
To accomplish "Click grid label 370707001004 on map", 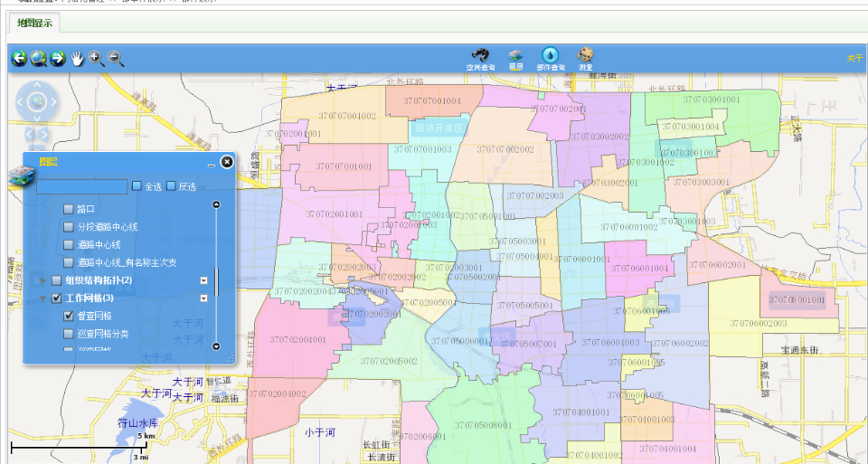I will point(432,100).
